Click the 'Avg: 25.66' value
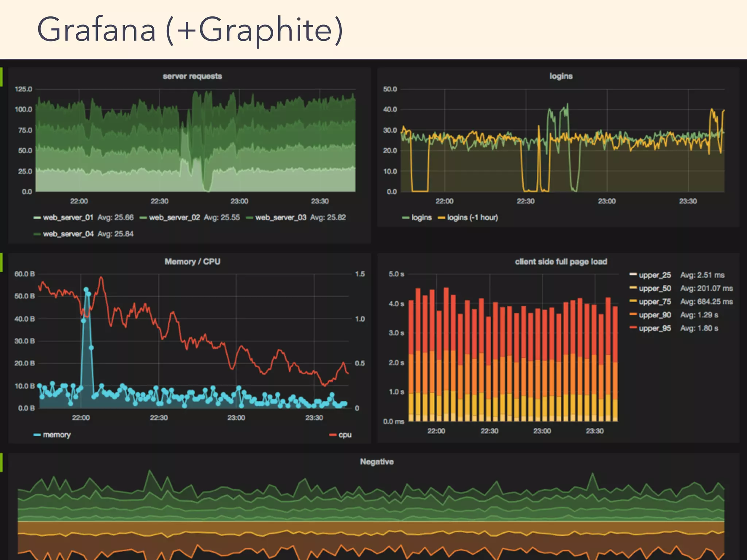Image resolution: width=747 pixels, height=560 pixels. click(x=116, y=217)
